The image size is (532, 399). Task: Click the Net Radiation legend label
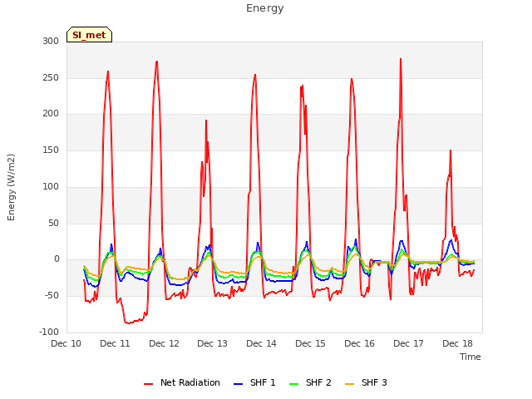[190, 382]
